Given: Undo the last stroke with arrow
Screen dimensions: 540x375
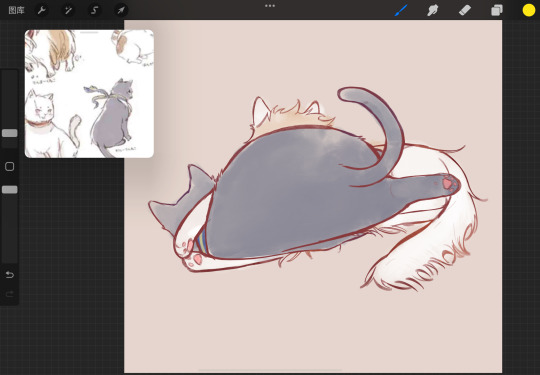Looking at the screenshot, I should click(x=10, y=274).
